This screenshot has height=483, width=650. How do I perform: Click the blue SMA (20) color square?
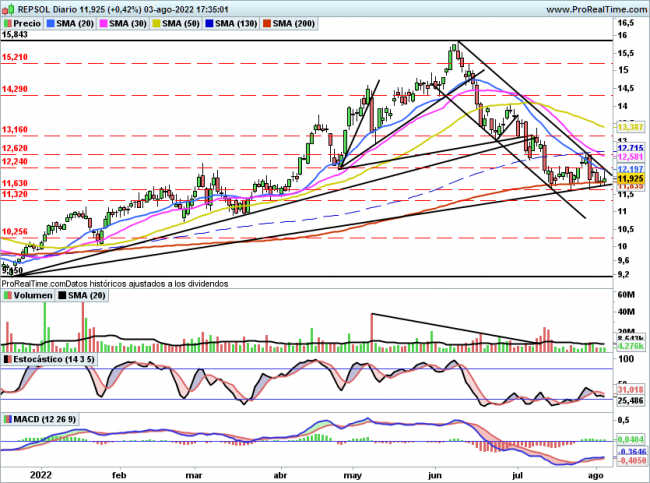(51, 24)
